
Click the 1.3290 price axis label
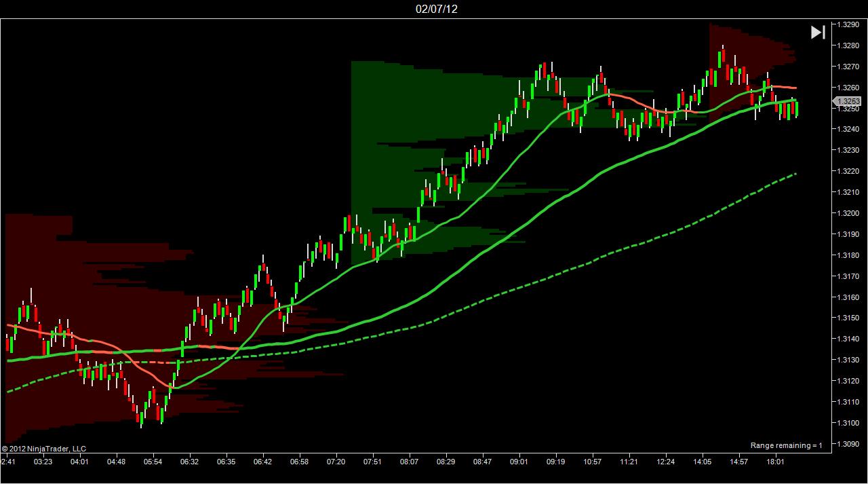coord(848,24)
